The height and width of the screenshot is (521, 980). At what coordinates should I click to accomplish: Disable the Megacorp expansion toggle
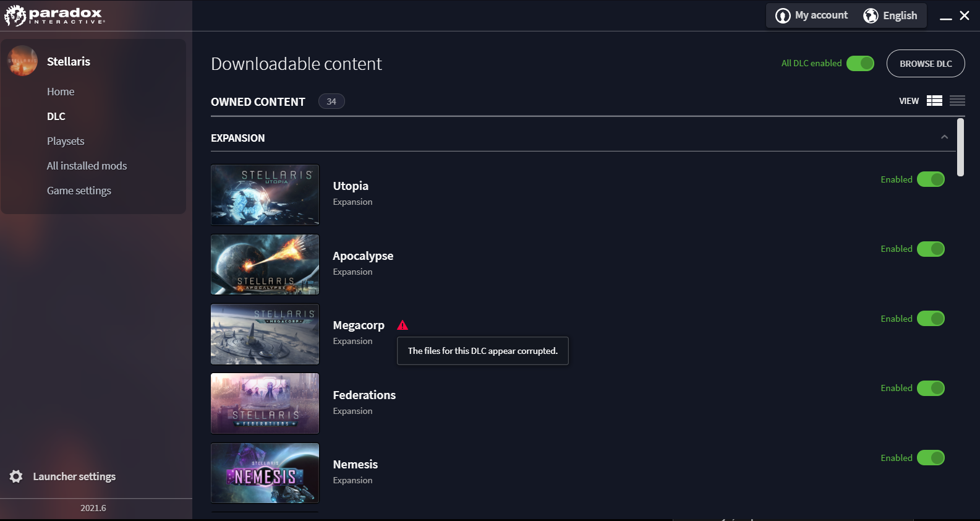[x=931, y=319]
